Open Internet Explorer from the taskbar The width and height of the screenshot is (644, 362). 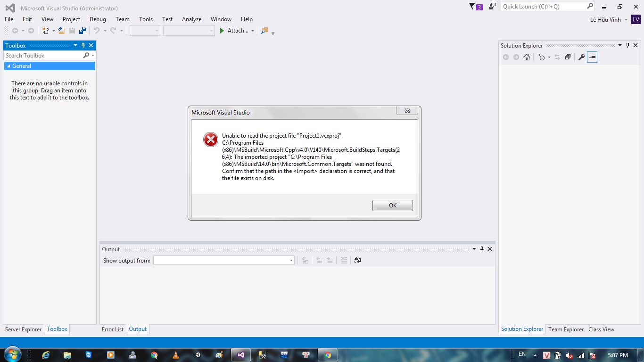pyautogui.click(x=46, y=355)
